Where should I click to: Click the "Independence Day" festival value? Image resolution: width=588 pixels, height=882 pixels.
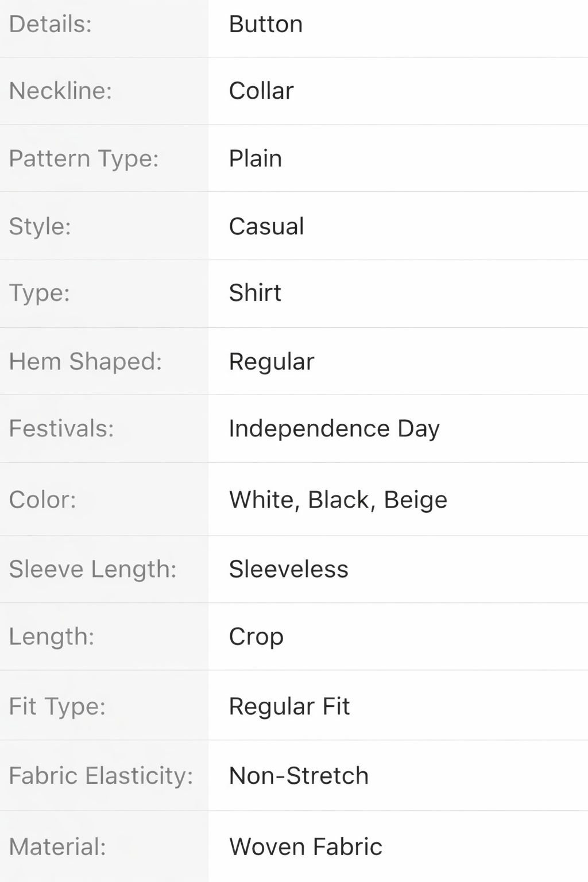tap(334, 428)
